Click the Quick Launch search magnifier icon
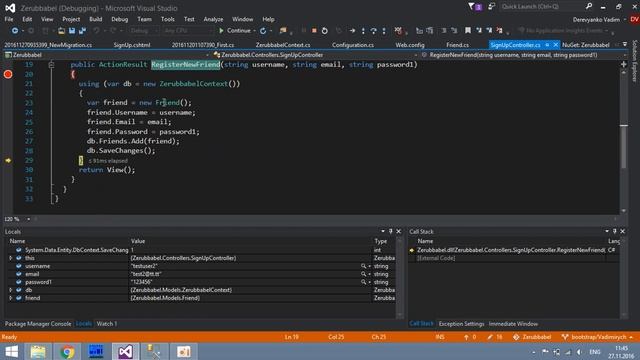Image resolution: width=640 pixels, height=360 pixels. pyautogui.click(x=589, y=7)
